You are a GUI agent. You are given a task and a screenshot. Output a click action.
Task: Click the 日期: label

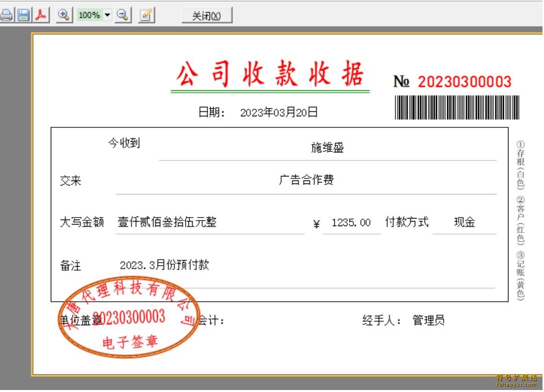(x=212, y=112)
